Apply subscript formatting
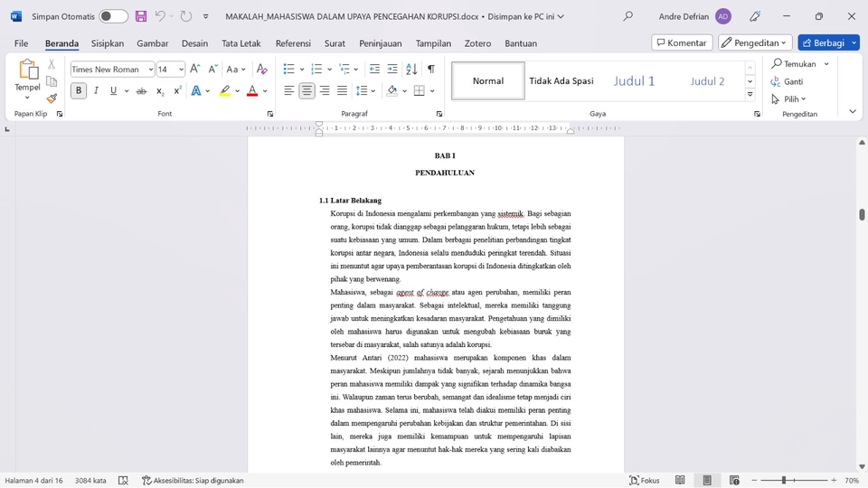This screenshot has width=868, height=488. pos(159,90)
